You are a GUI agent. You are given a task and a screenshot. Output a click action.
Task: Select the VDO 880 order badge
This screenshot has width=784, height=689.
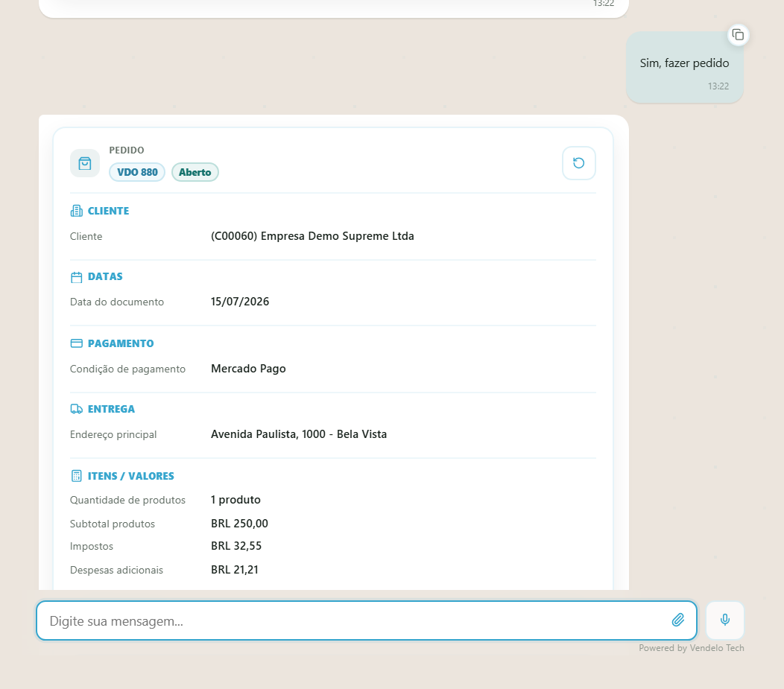tap(137, 172)
